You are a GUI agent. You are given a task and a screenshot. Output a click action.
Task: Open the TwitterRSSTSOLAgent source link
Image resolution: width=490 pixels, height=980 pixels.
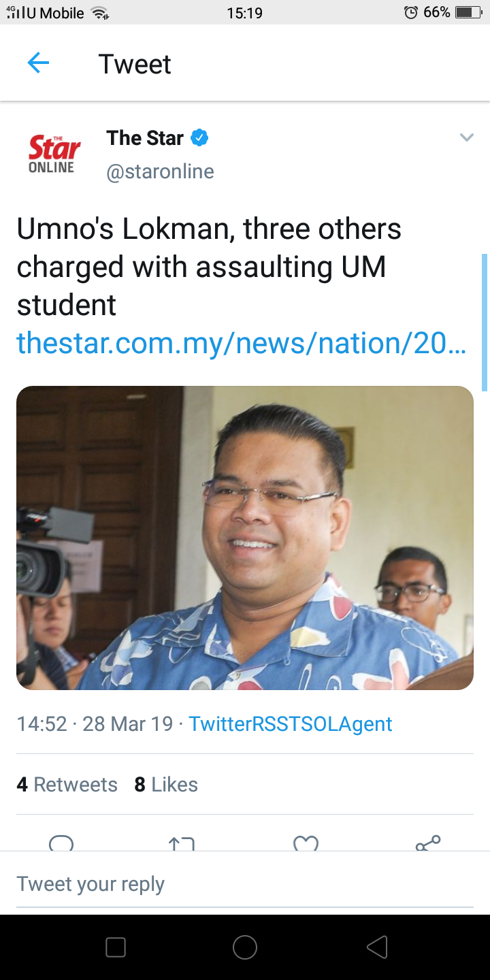click(x=291, y=723)
